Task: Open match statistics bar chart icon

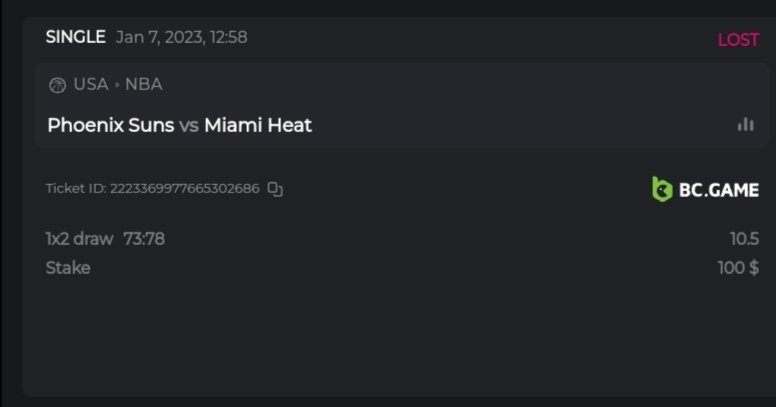Action: (745, 125)
